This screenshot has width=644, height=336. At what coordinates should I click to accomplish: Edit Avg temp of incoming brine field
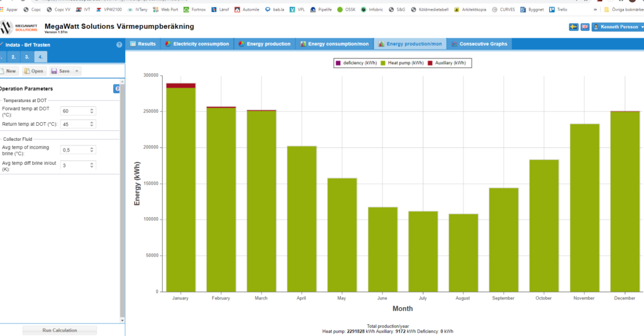tap(74, 150)
